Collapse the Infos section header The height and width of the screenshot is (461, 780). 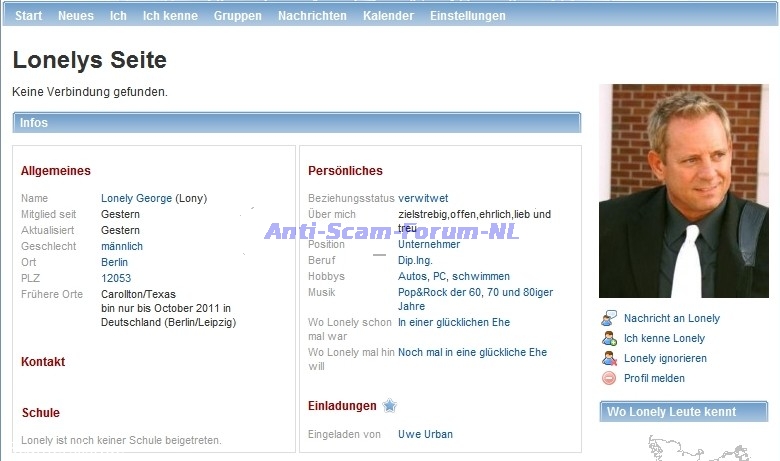[296, 123]
